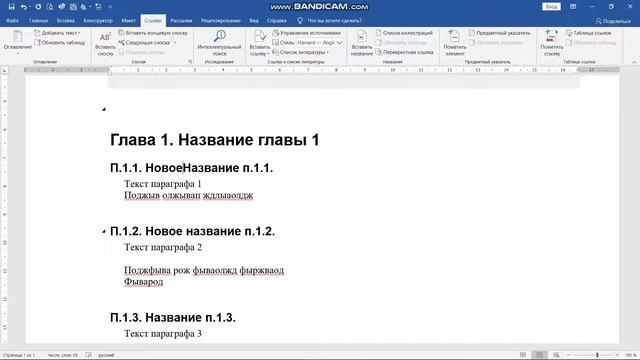
Task: Open the Оглавление (table of contents) button
Action: [18, 42]
